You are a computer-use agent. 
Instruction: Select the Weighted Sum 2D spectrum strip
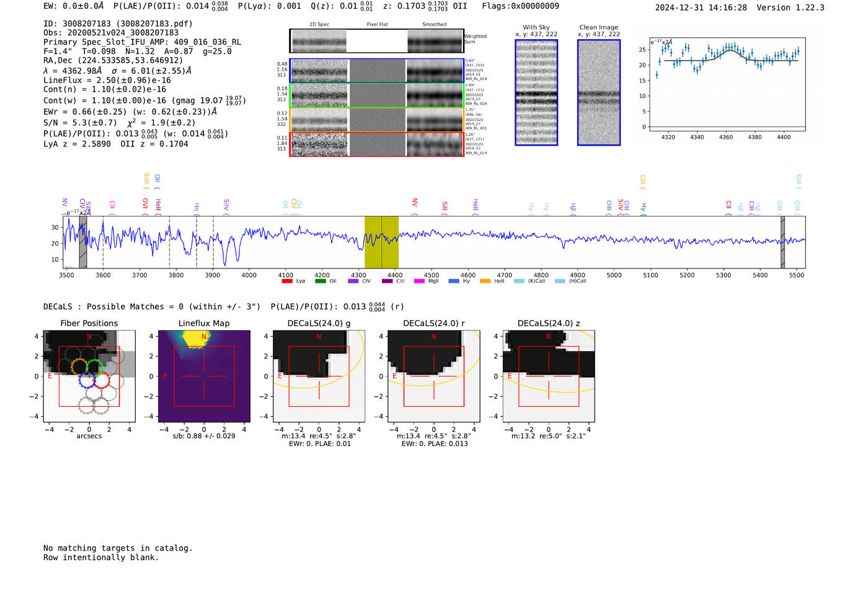click(376, 41)
